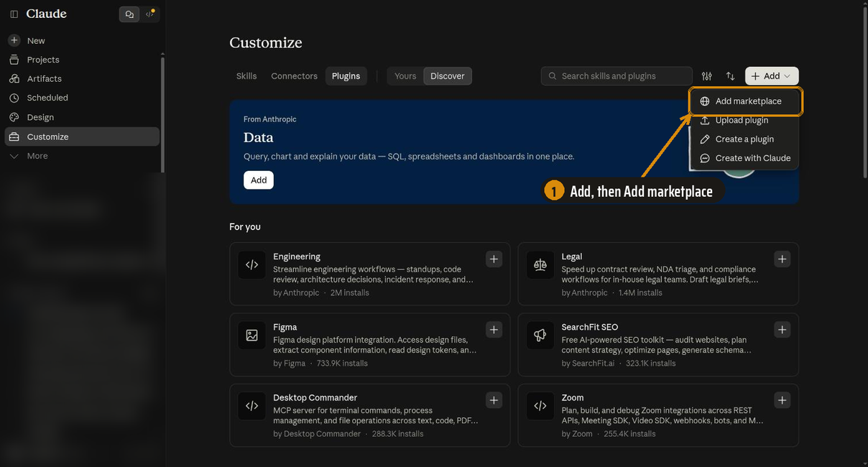
Task: Click the Customize briefcase icon
Action: 14,137
